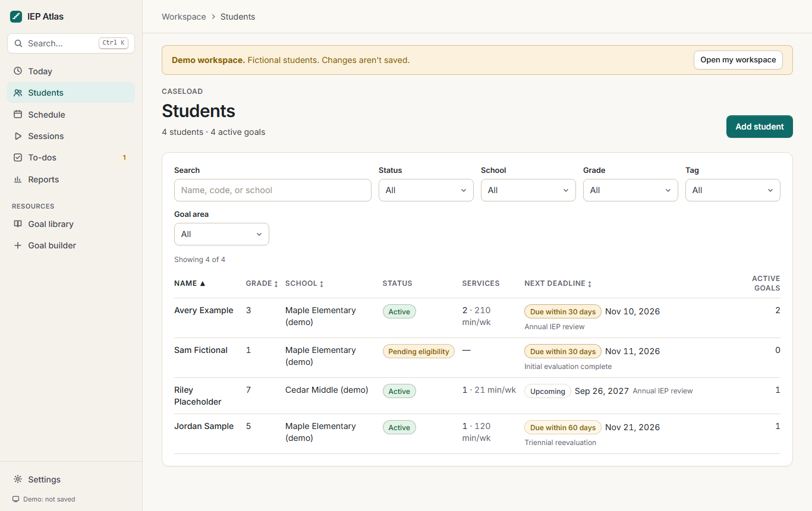Click the Reports bar chart icon
812x511 pixels.
coord(18,179)
